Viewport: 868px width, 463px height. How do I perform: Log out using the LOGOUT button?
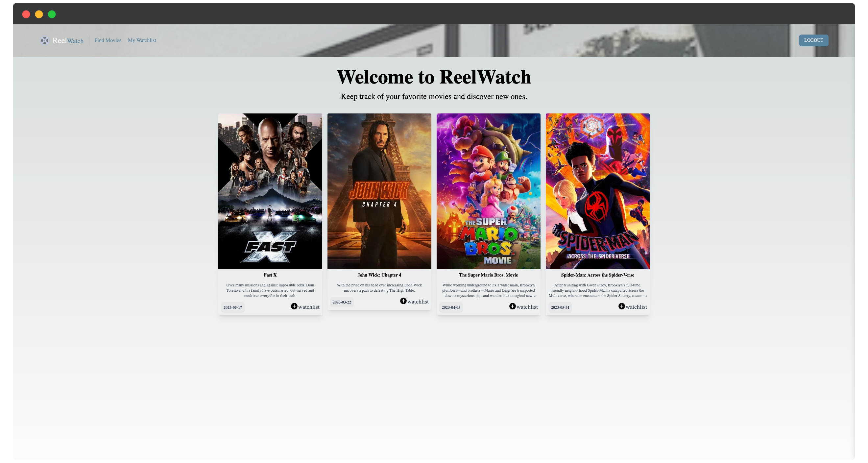coord(813,40)
